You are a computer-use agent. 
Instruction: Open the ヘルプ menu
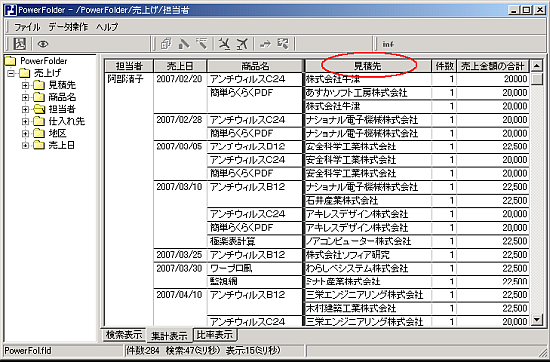point(107,27)
